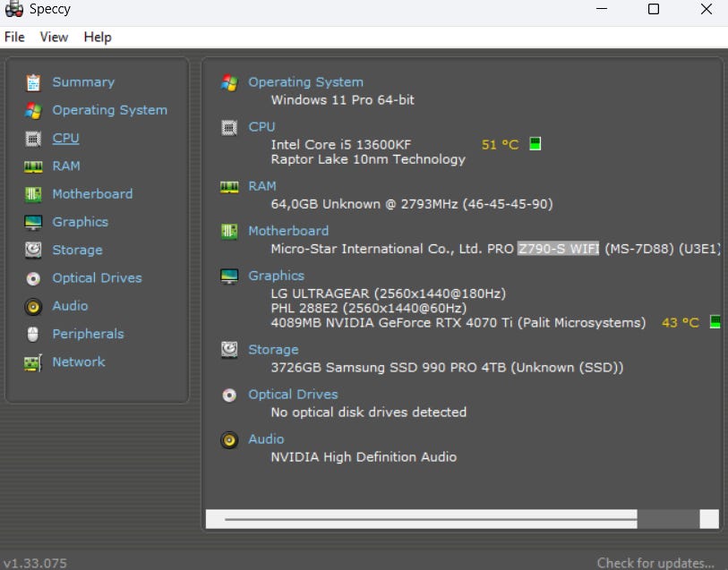Click the CPU chip icon in sidebar
Screen dimensions: 728x570
[x=33, y=138]
